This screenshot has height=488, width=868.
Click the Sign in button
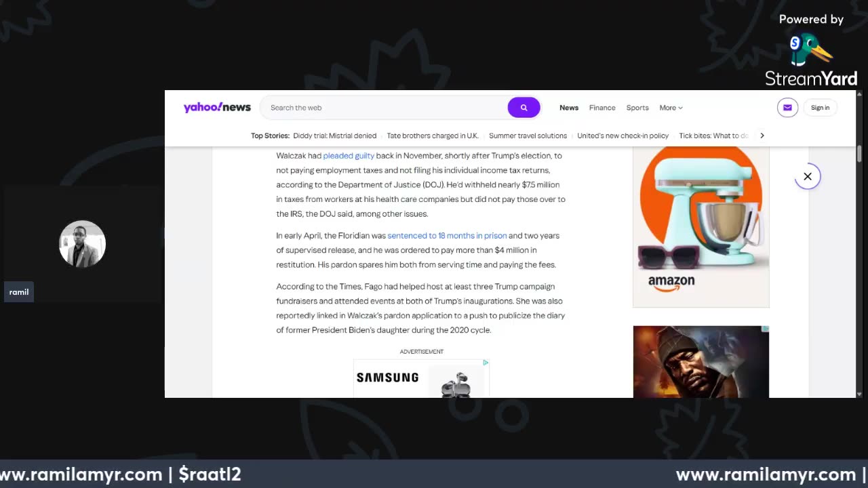(820, 108)
